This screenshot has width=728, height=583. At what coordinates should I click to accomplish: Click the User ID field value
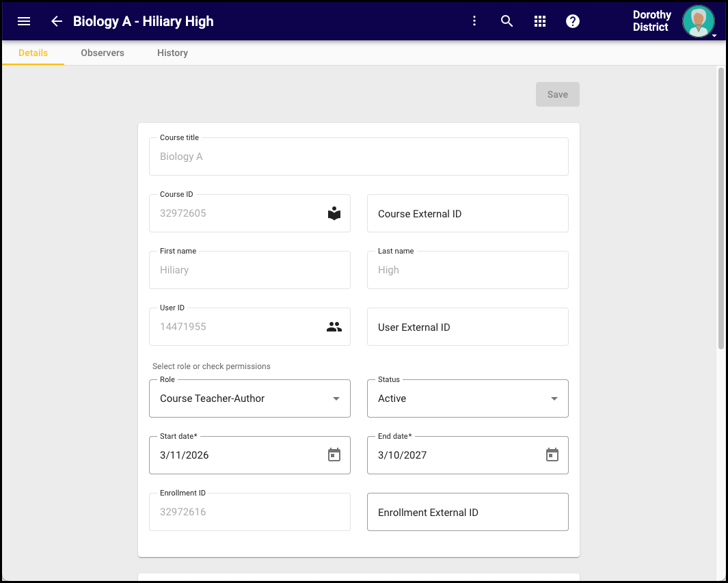pos(183,327)
